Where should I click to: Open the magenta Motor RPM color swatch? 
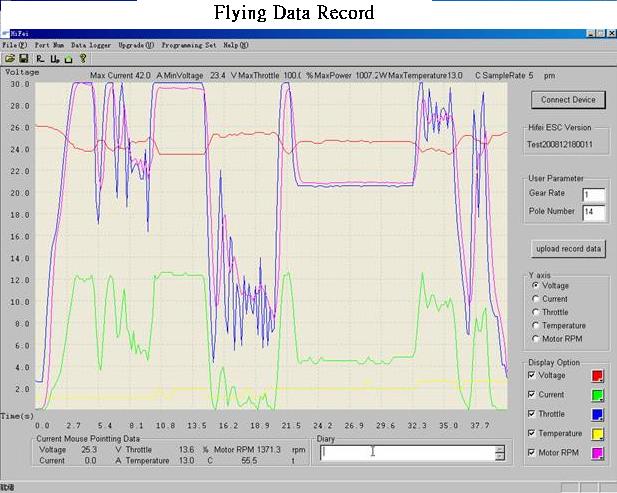[x=598, y=453]
